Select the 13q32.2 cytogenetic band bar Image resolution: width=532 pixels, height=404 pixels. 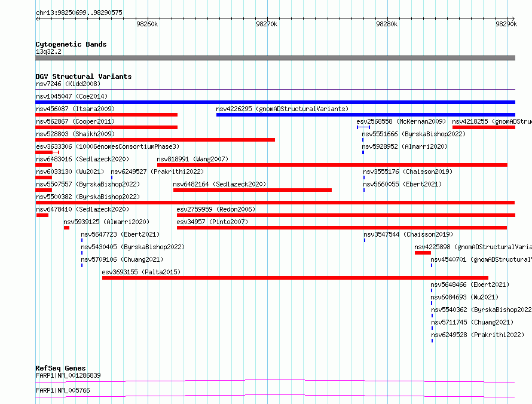point(275,58)
